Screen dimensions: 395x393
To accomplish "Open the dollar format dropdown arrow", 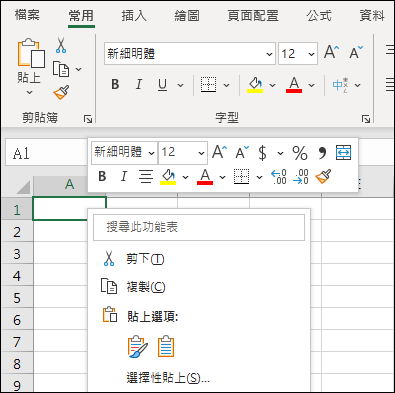I will [280, 153].
